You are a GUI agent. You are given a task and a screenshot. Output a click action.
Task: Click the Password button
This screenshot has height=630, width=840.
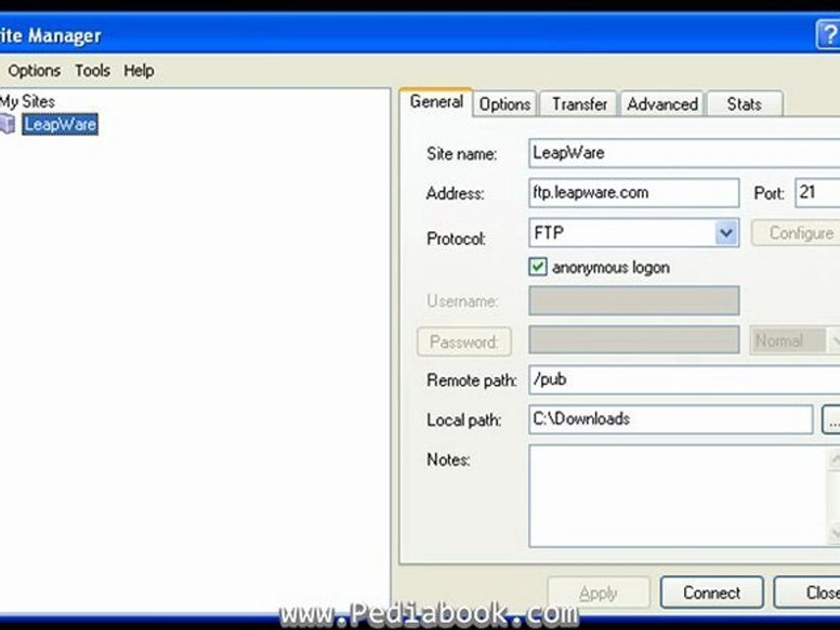pos(464,342)
